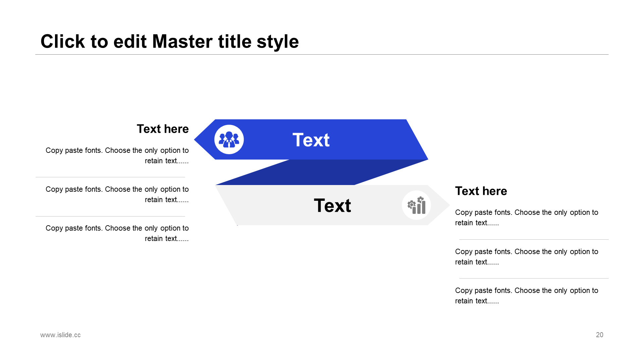Click the left-pointing blue arrow tip
The image size is (644, 362).
pyautogui.click(x=202, y=139)
